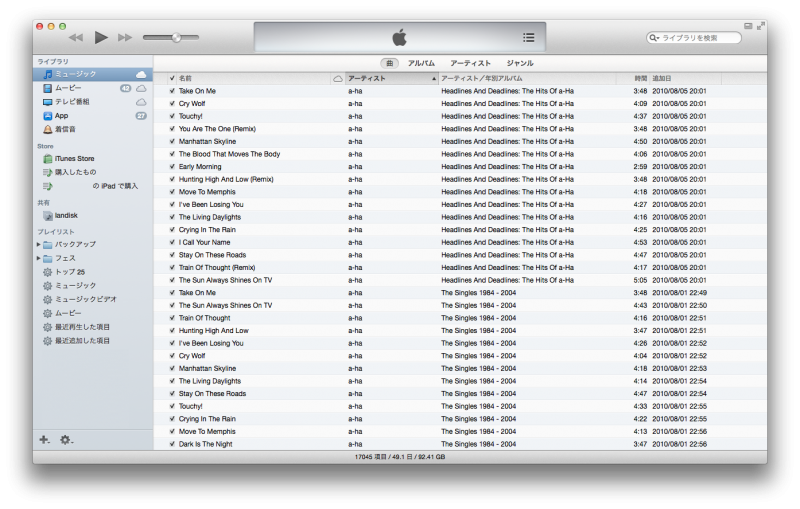Uncheck Hunting High And Low (Remix)
The height and width of the screenshot is (509, 800).
(172, 180)
